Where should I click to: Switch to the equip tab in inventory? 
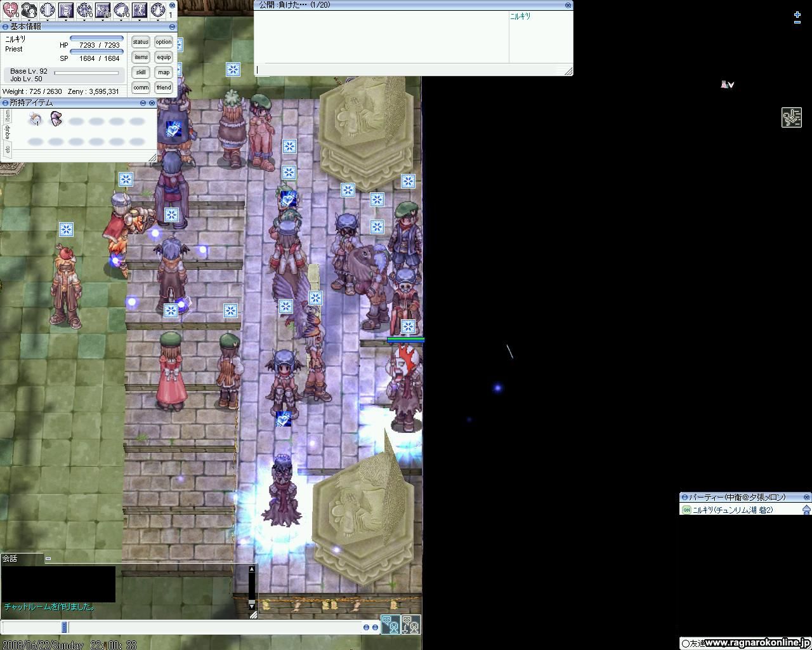tap(7, 131)
